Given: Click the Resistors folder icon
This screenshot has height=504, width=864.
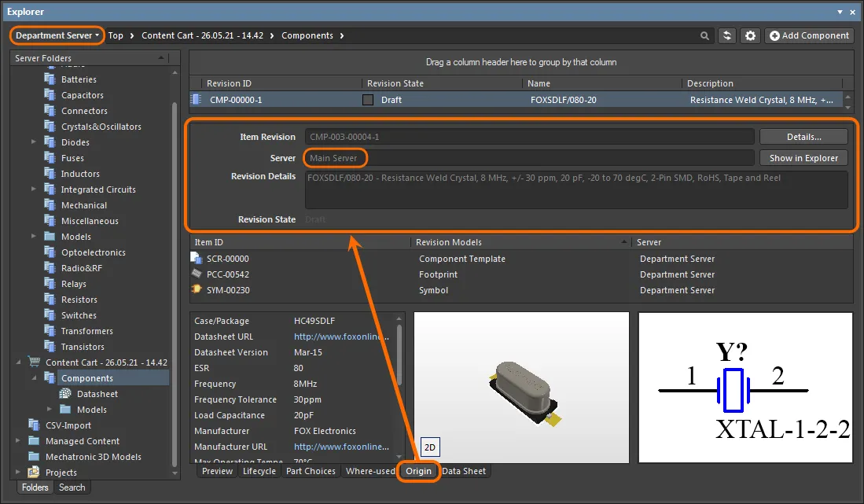Looking at the screenshot, I should click(50, 299).
